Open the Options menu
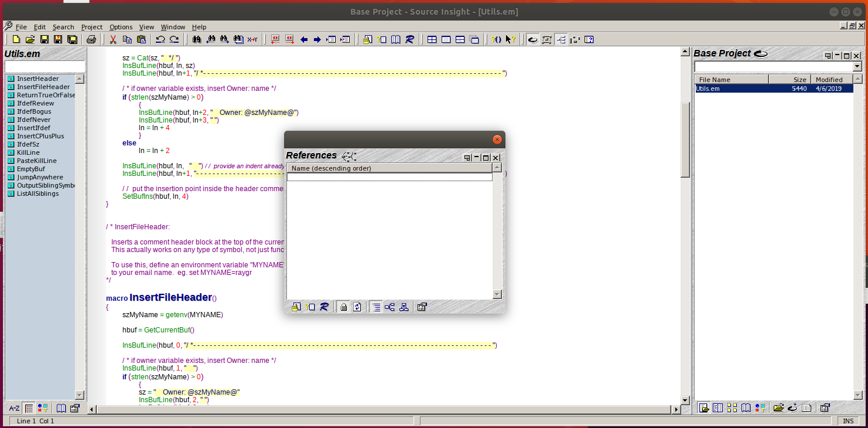The width and height of the screenshot is (868, 428). [121, 26]
